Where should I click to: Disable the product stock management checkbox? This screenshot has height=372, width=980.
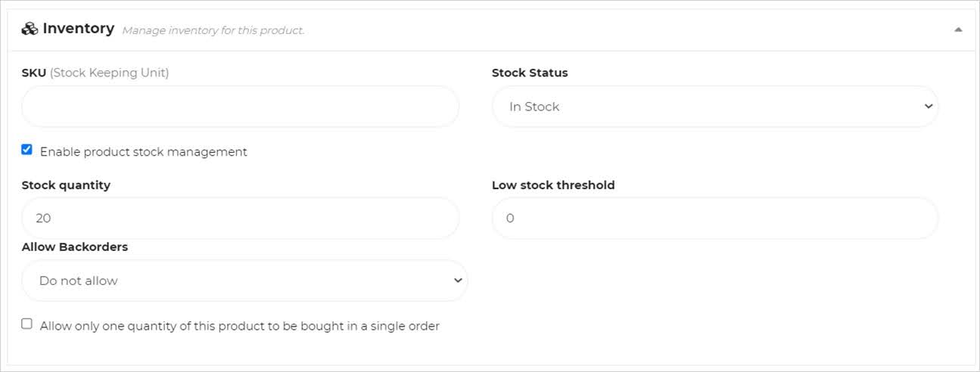point(27,150)
